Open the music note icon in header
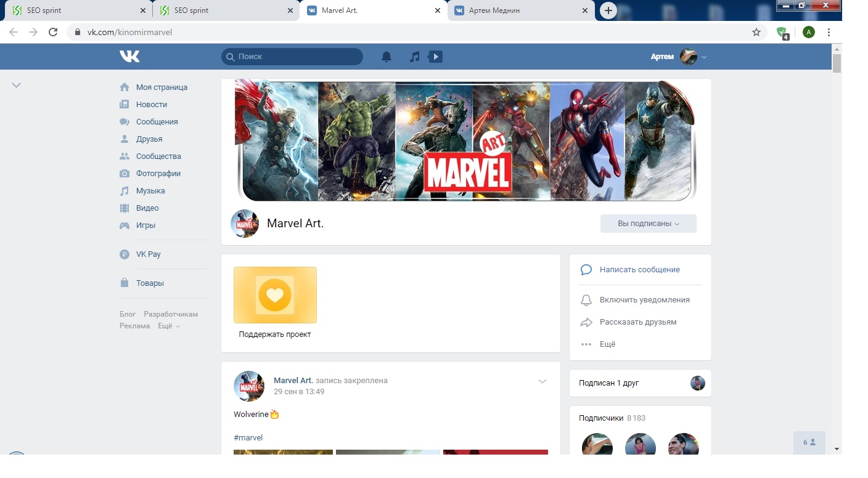The width and height of the screenshot is (868, 478). click(415, 57)
